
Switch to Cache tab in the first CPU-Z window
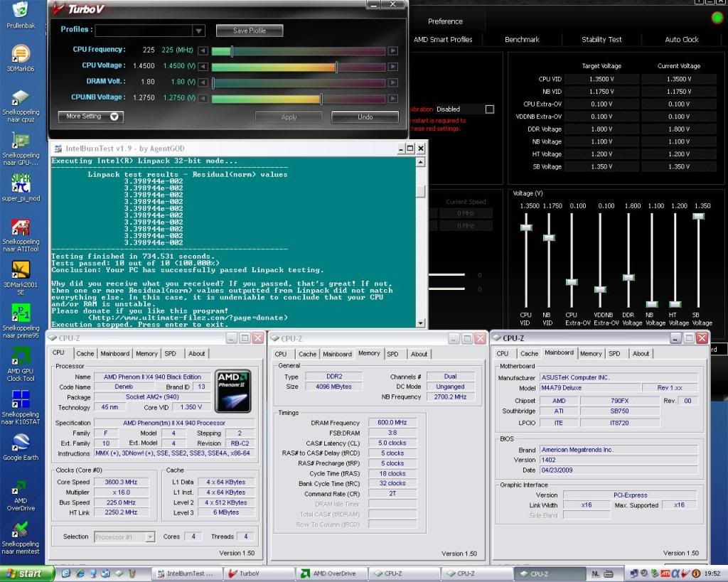85,353
